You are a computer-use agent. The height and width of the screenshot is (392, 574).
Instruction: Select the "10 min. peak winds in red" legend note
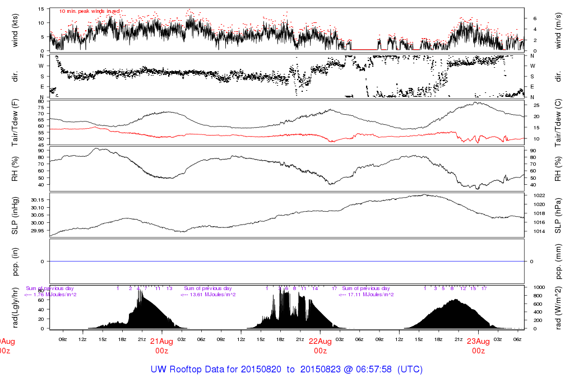[x=89, y=11]
